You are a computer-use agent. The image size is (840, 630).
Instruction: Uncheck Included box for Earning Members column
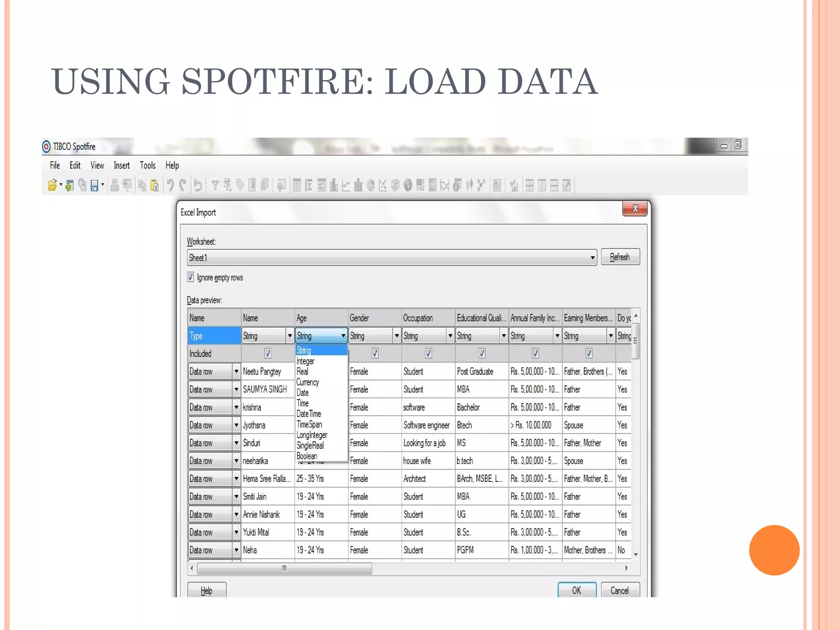[589, 353]
